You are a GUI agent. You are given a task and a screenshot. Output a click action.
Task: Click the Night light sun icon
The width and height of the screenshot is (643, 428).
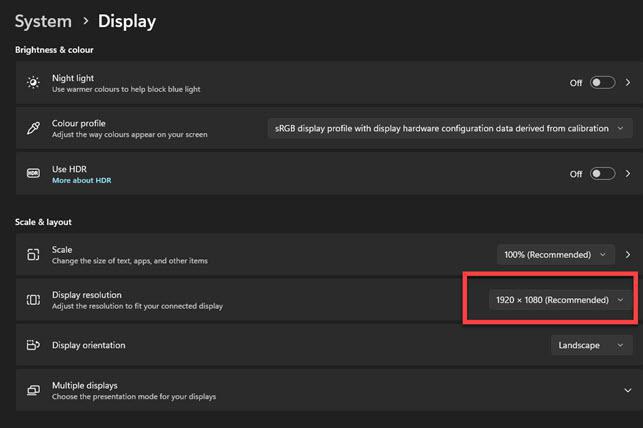click(33, 83)
